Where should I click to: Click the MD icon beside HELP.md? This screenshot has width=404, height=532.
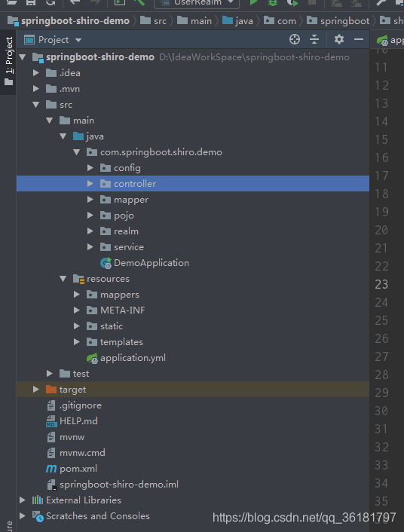point(51,421)
